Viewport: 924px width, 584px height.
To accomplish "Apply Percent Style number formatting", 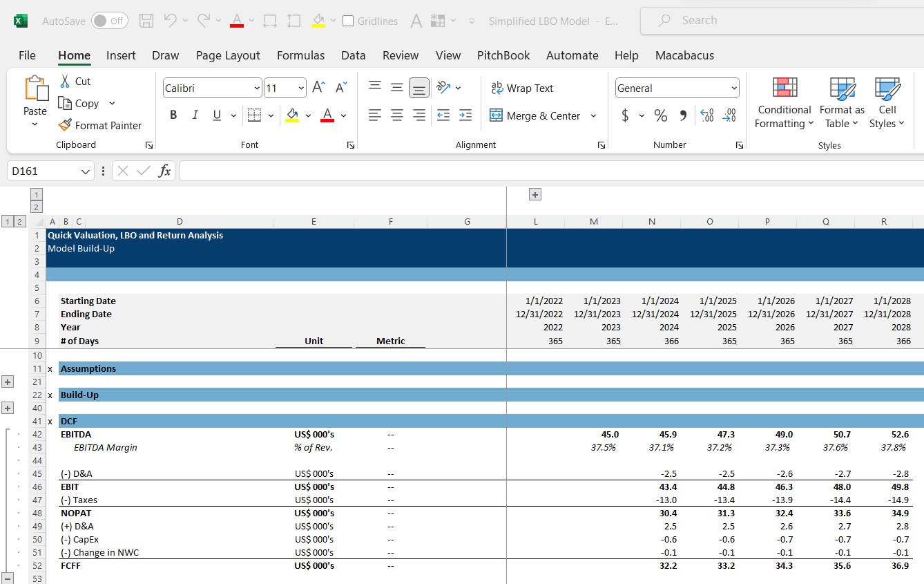I will (660, 115).
